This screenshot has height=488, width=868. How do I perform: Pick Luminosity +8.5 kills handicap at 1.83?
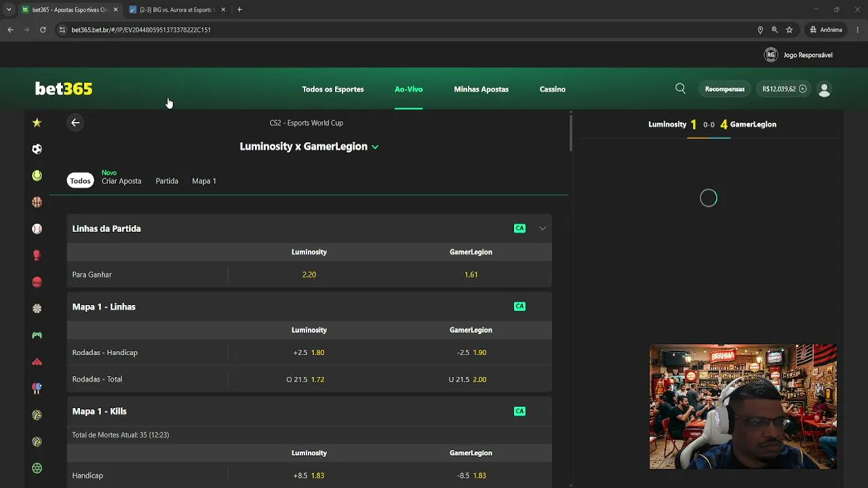(309, 476)
